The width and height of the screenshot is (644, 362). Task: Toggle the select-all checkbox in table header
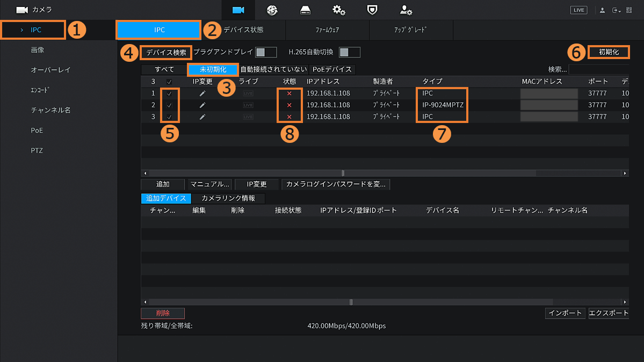(169, 82)
